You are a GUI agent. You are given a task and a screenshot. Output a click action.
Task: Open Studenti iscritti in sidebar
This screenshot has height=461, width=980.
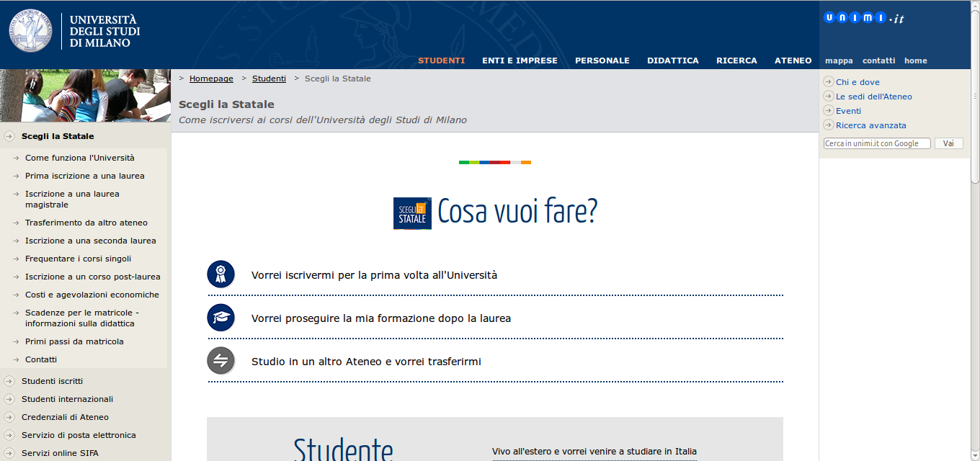click(52, 381)
